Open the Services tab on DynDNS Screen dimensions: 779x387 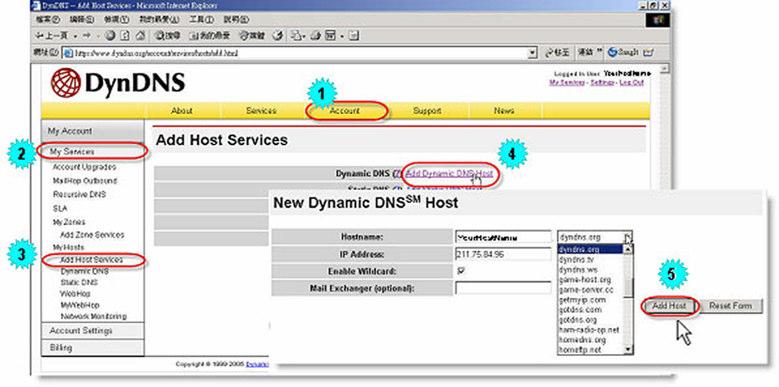coord(261,111)
